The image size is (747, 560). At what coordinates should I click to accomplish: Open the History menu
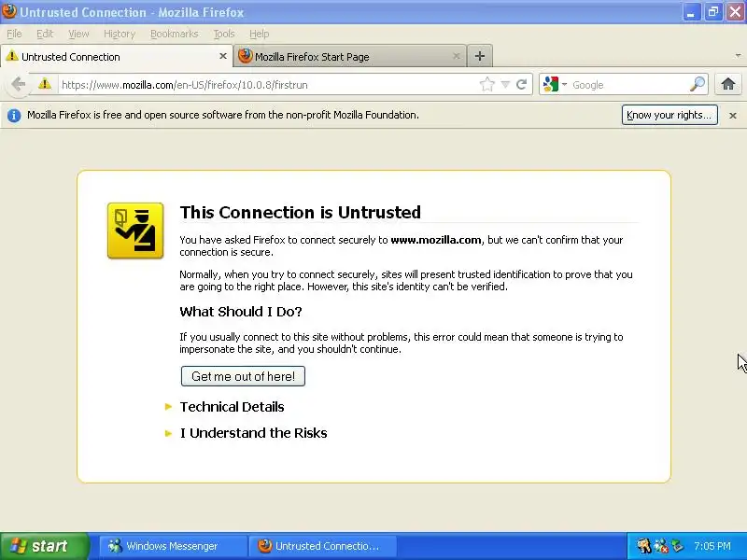pyautogui.click(x=120, y=34)
